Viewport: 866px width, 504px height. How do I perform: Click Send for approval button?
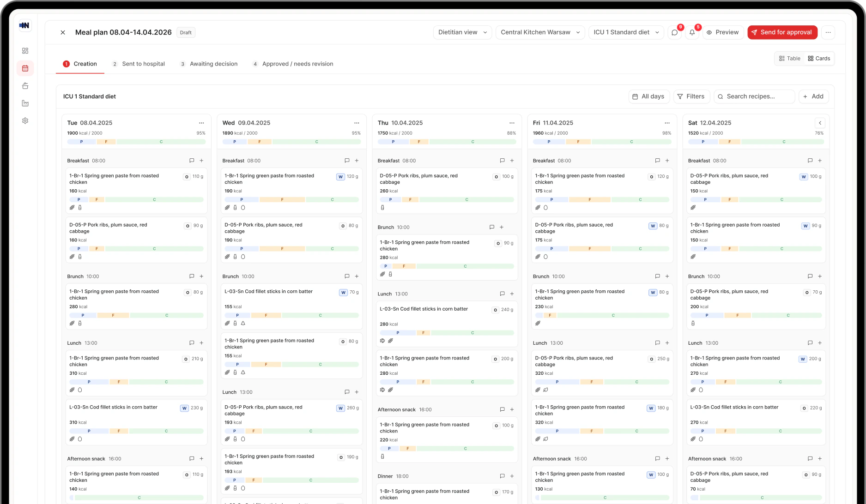[x=782, y=32]
